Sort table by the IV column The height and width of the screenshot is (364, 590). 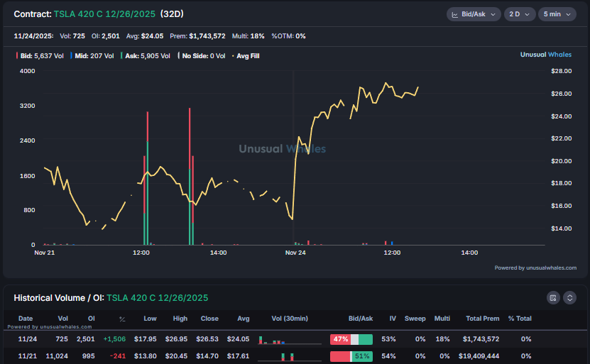pyautogui.click(x=393, y=319)
